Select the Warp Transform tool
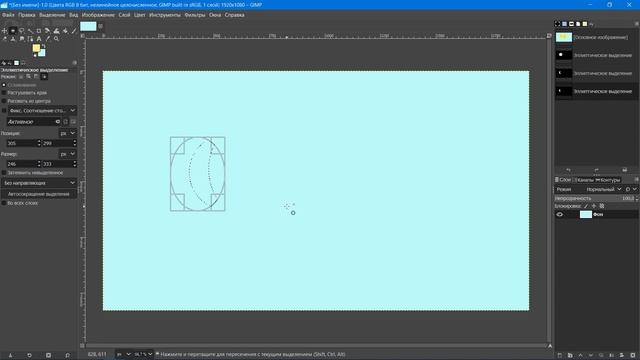This screenshot has height=360, width=640. pos(56,31)
